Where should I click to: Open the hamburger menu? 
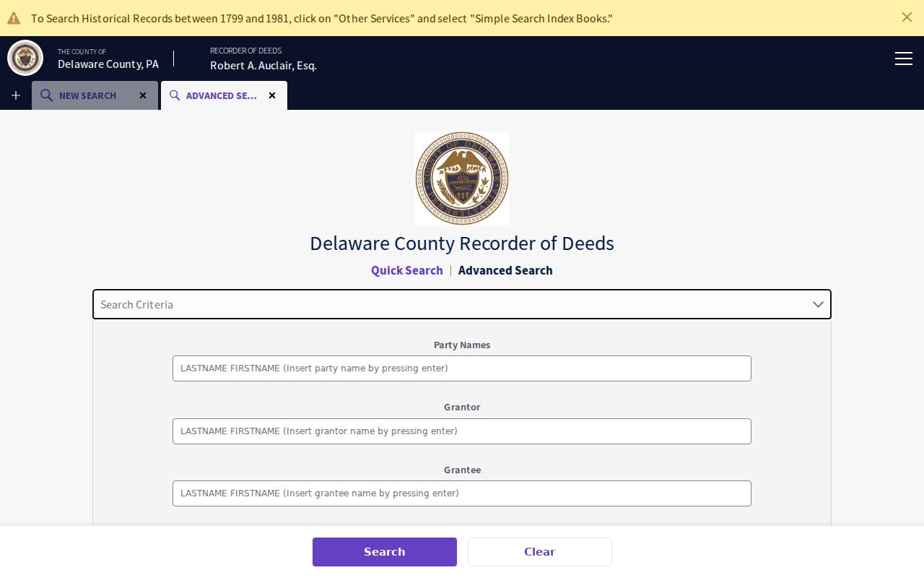pos(904,59)
